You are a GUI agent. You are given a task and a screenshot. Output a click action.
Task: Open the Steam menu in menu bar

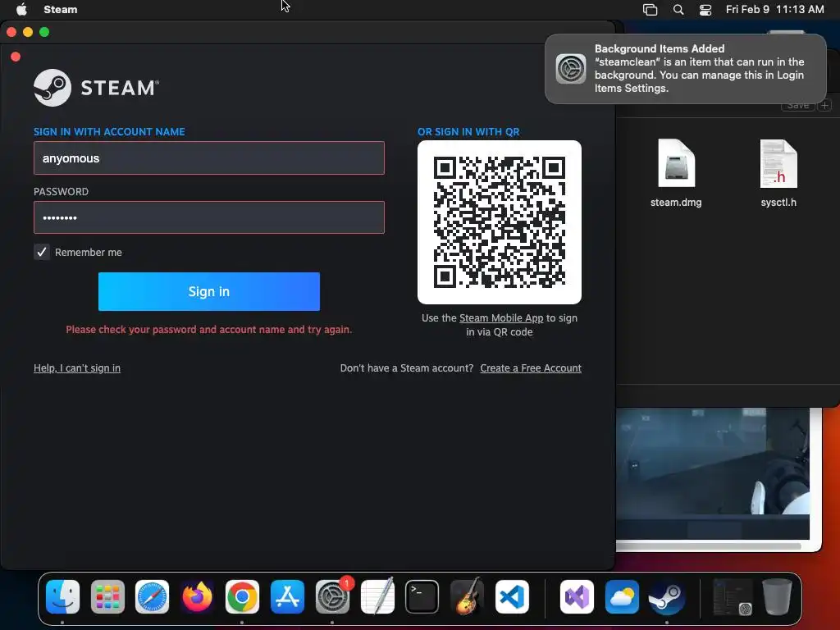coord(61,10)
